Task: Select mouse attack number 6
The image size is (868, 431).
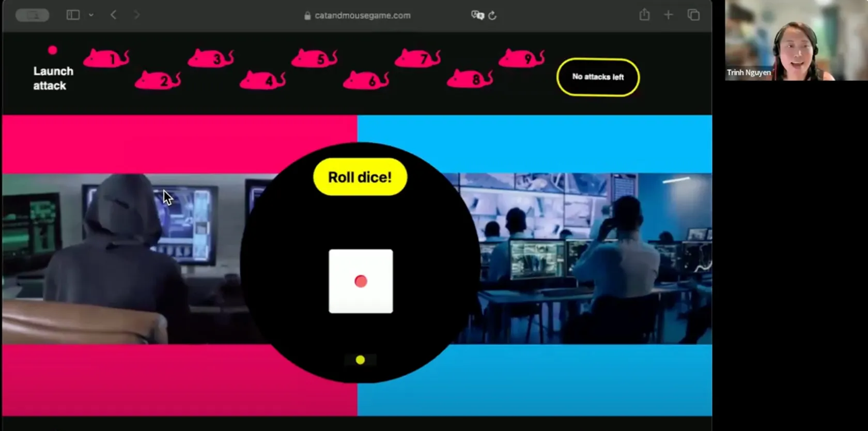Action: click(366, 80)
